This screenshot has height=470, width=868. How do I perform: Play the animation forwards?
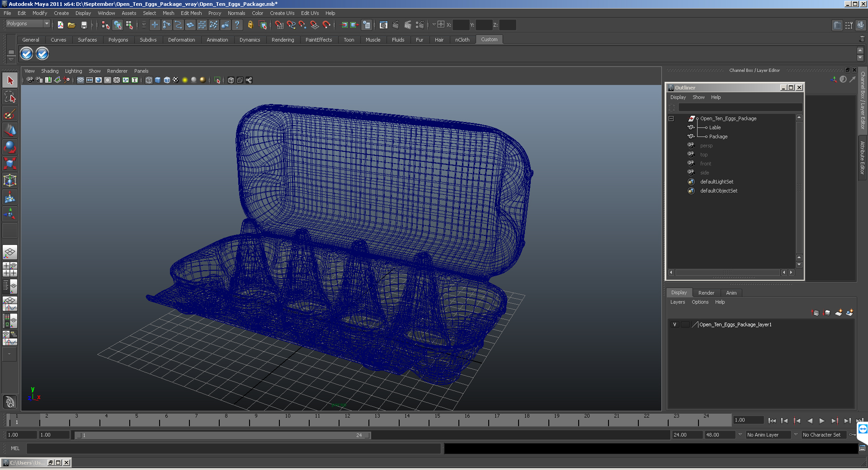pos(822,421)
